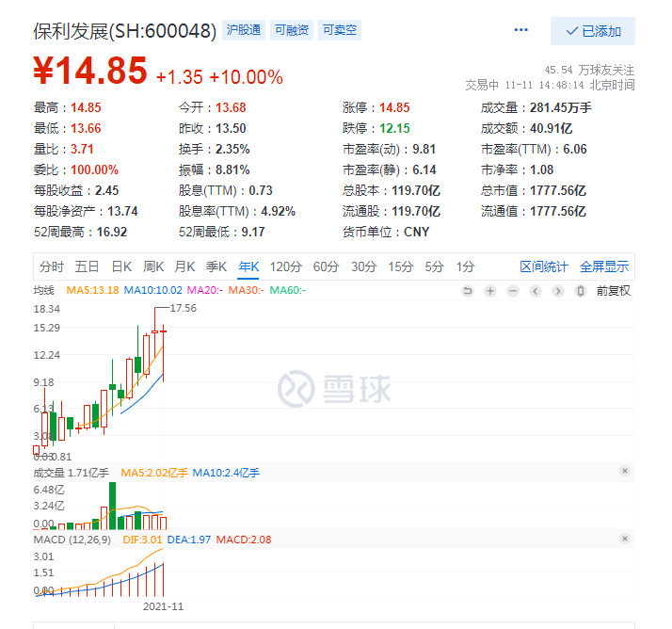Switch to the 5分 chart tab
This screenshot has height=629, width=672.
tap(434, 266)
